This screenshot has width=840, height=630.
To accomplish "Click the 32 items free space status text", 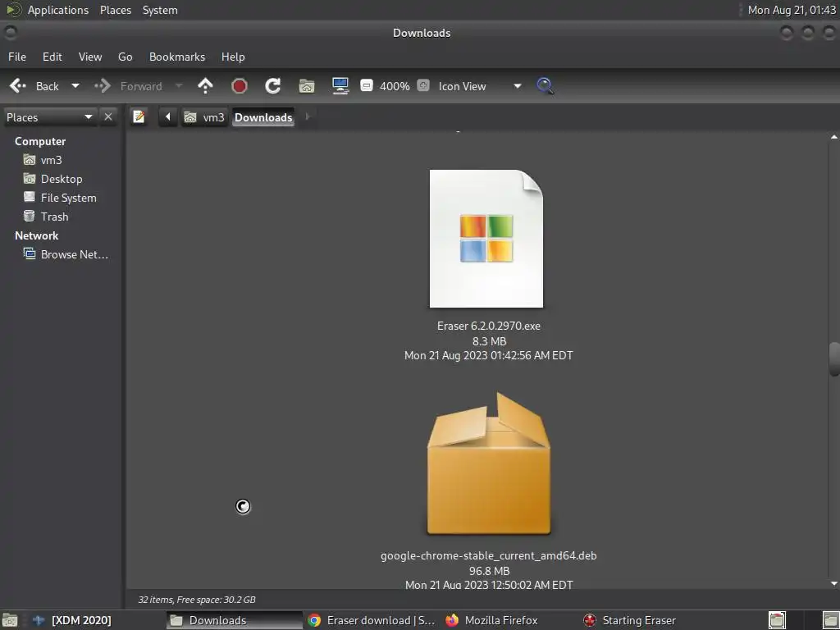I will click(x=197, y=600).
